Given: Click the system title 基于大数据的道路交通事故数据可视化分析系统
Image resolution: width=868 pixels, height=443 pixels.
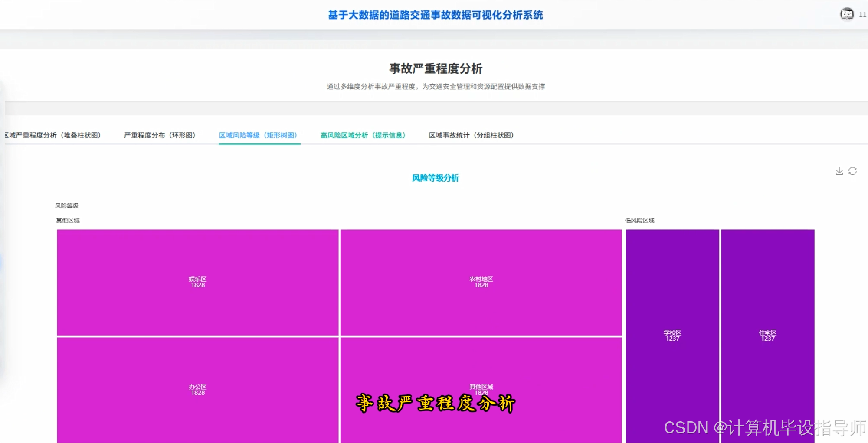Looking at the screenshot, I should [436, 15].
